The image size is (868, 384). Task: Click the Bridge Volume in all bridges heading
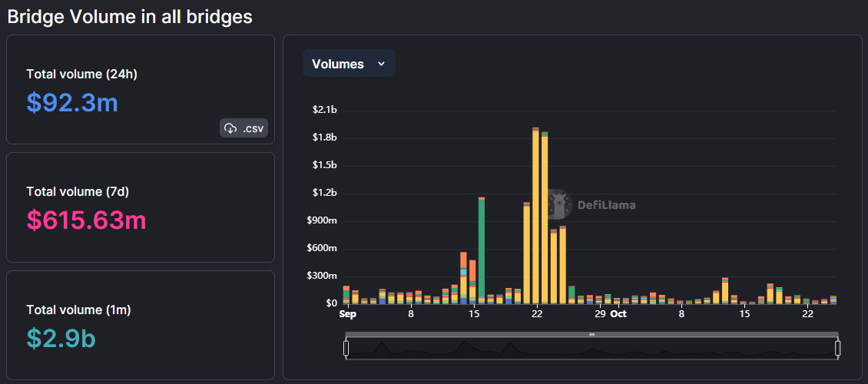130,16
